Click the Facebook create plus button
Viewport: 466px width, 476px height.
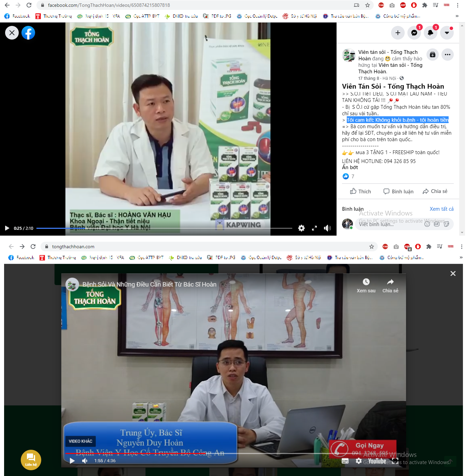[x=398, y=33]
